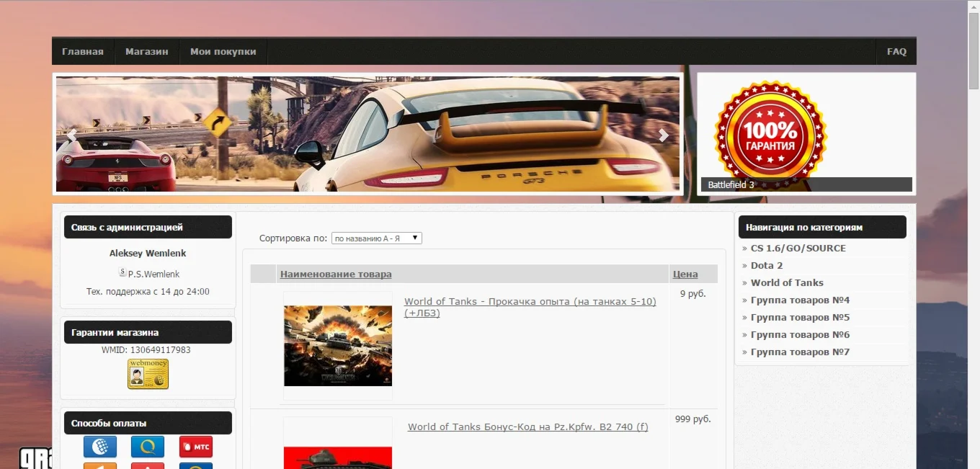Advance the banner carousel to next slide
The image size is (980, 469).
[x=664, y=135]
